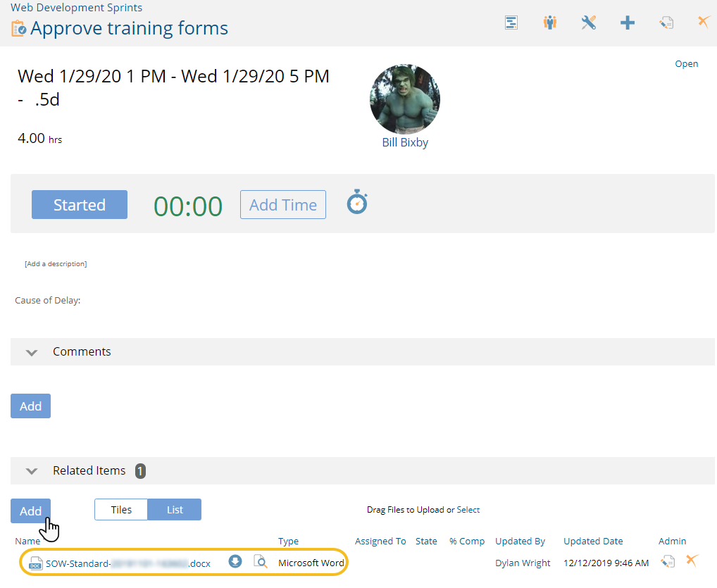Open the wrench and screwdriver tools icon
The image size is (717, 588).
(x=589, y=23)
